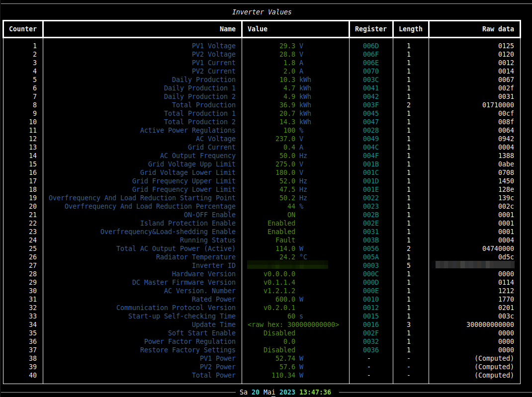The image size is (532, 397).
Task: Select the PV1 Voltage row name
Action: pyautogui.click(x=213, y=46)
